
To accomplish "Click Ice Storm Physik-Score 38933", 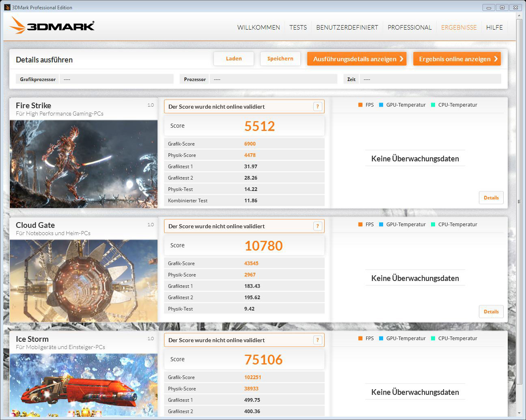I will (251, 389).
